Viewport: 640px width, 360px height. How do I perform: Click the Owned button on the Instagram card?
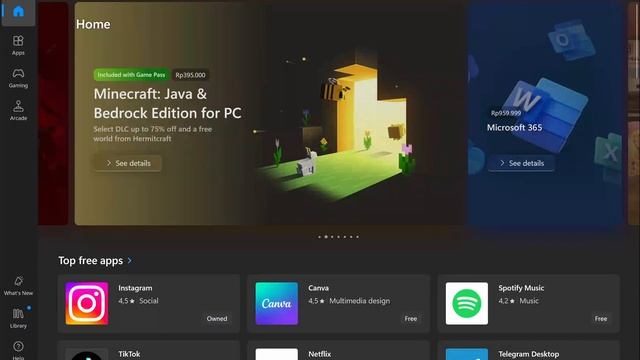[217, 318]
